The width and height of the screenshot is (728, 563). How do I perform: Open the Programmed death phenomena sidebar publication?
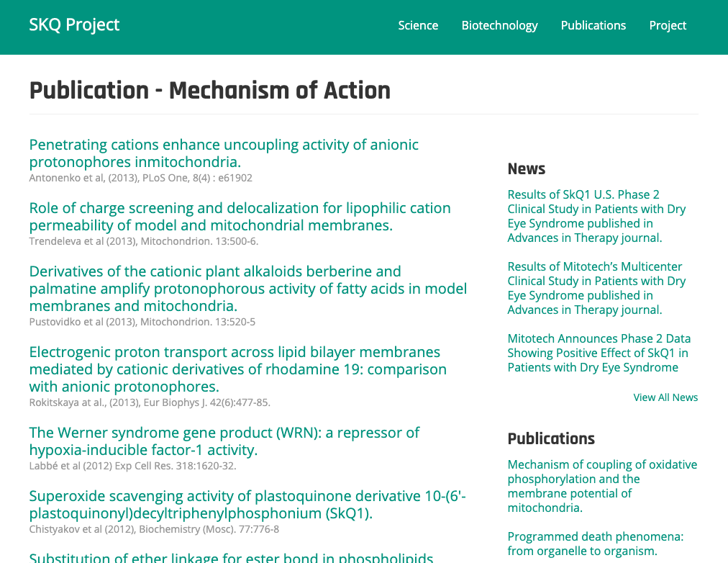(x=595, y=544)
